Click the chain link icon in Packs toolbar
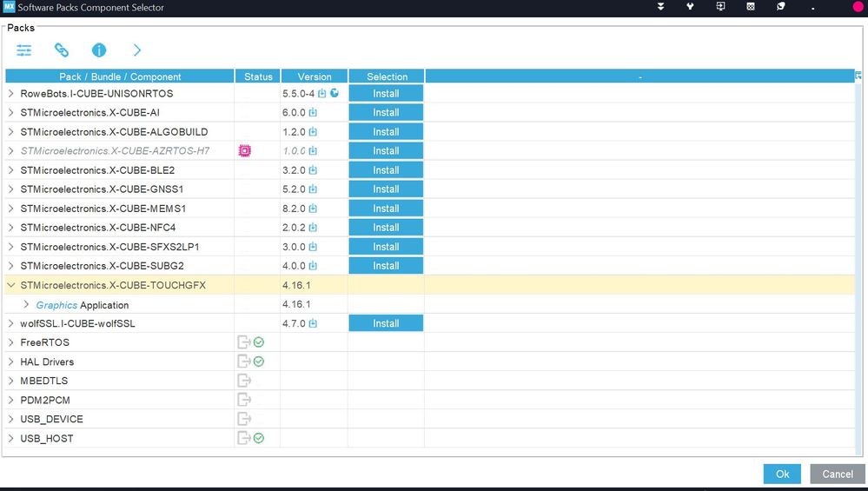 click(x=62, y=50)
